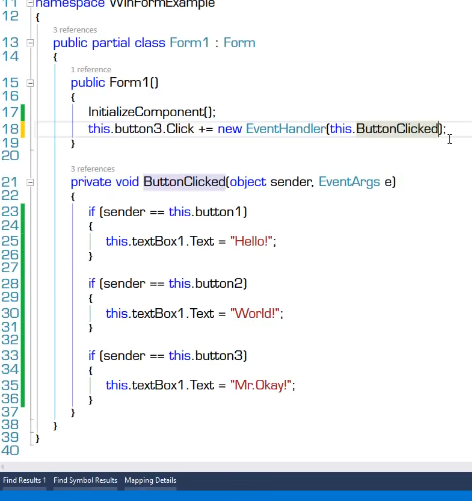Image resolution: width=472 pixels, height=501 pixels.
Task: Click 'partial' keyword on line 13
Action: point(111,43)
